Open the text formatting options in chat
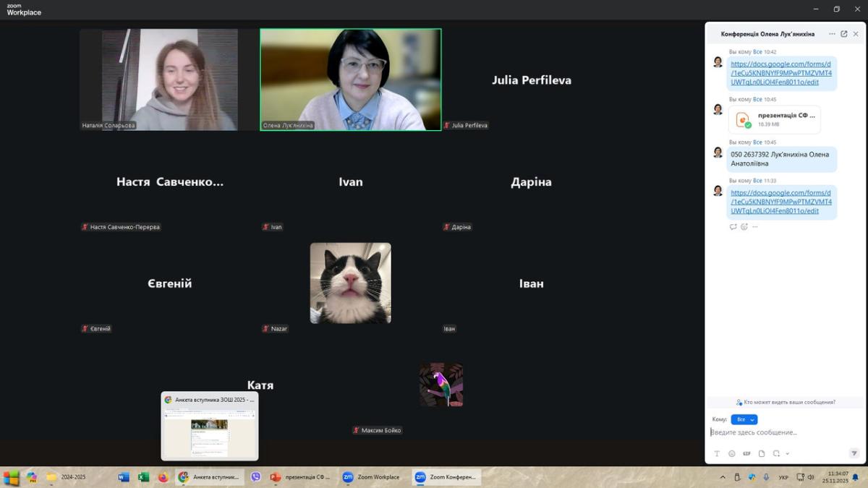 pyautogui.click(x=717, y=453)
